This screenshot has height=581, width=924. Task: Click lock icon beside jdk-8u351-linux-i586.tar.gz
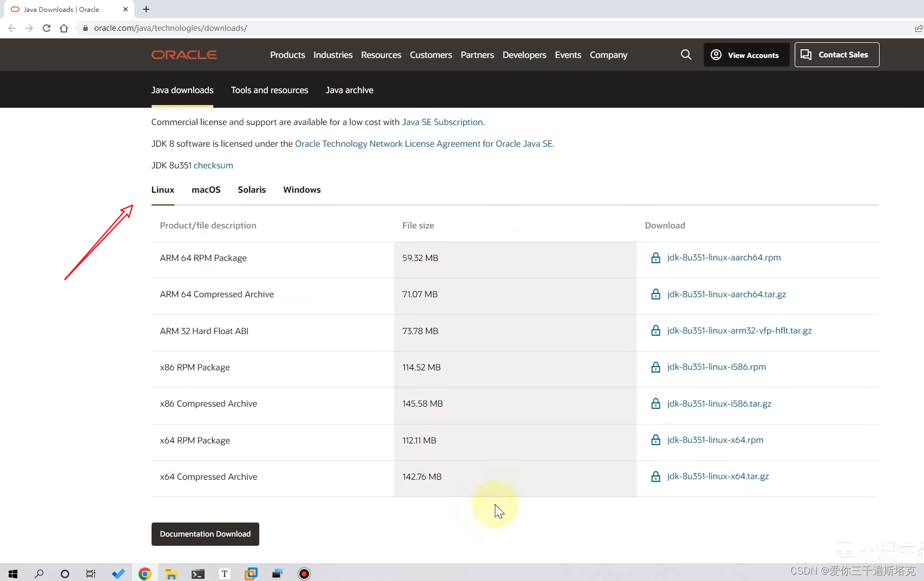656,403
